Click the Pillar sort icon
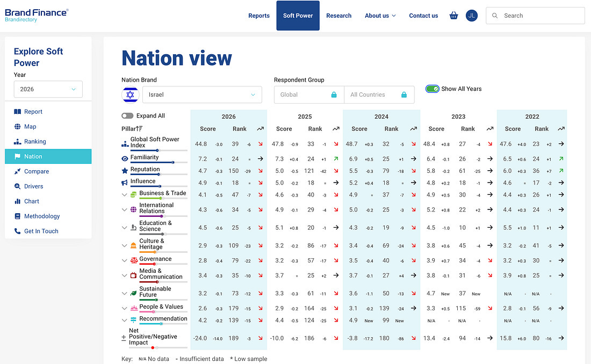 (x=139, y=128)
